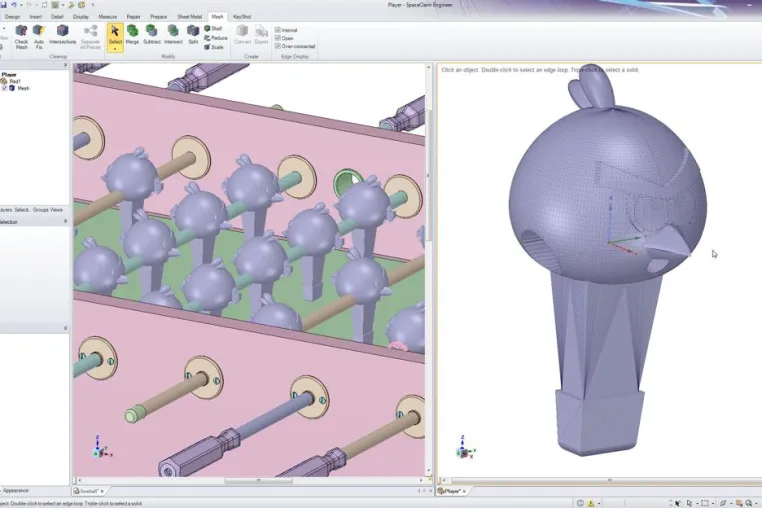
Task: Choose the Merge mesh tool
Action: pyautogui.click(x=132, y=35)
